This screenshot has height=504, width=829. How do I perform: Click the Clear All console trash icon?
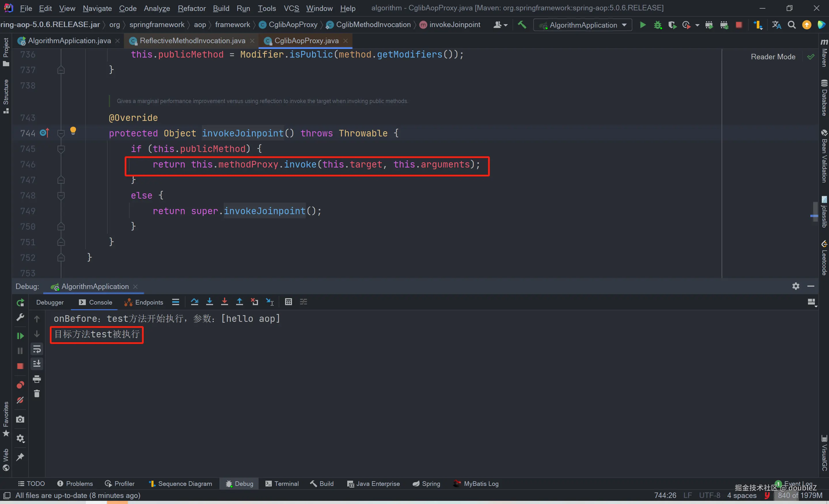point(37,393)
